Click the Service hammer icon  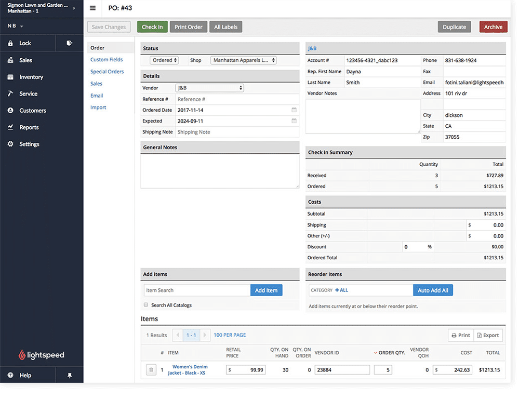click(x=10, y=94)
